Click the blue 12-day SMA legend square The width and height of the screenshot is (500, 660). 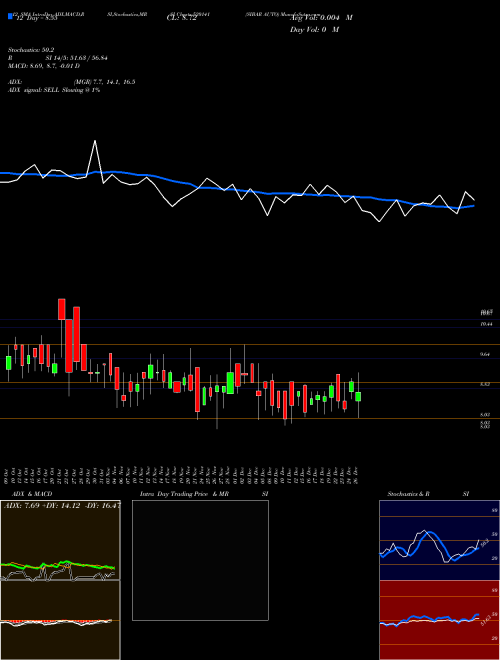[11, 16]
